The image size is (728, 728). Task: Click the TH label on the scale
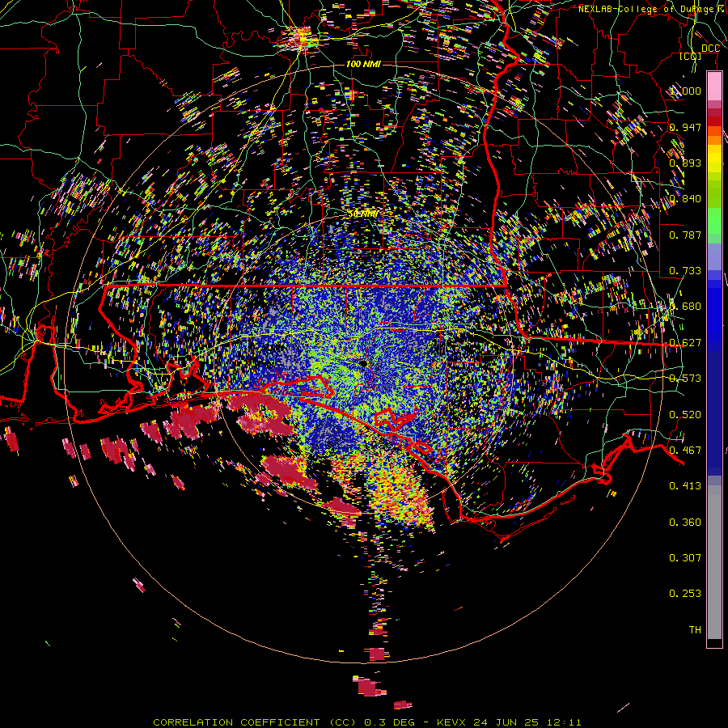(x=695, y=629)
